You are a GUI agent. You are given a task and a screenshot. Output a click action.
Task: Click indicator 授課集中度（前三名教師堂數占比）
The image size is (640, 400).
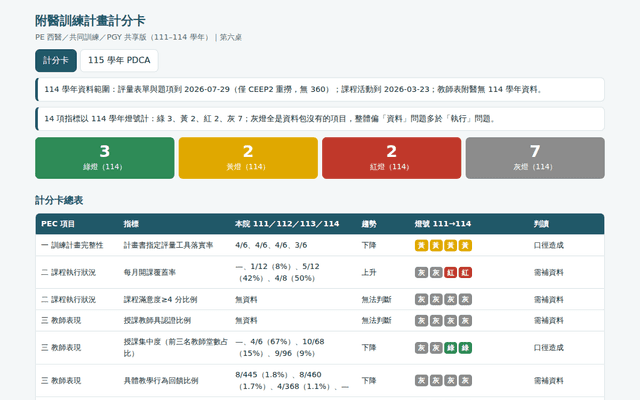[x=176, y=347]
